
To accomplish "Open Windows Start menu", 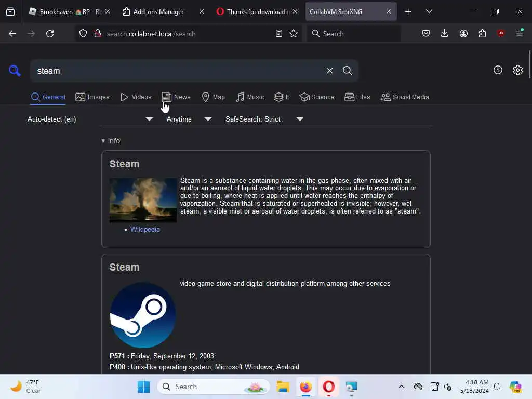I will pos(143,387).
